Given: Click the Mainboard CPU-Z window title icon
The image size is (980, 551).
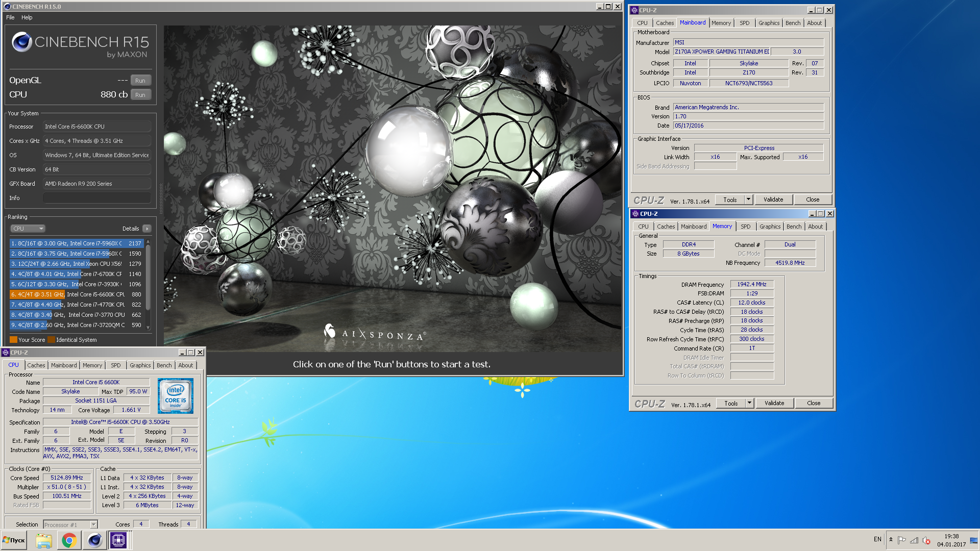Looking at the screenshot, I should click(x=635, y=10).
